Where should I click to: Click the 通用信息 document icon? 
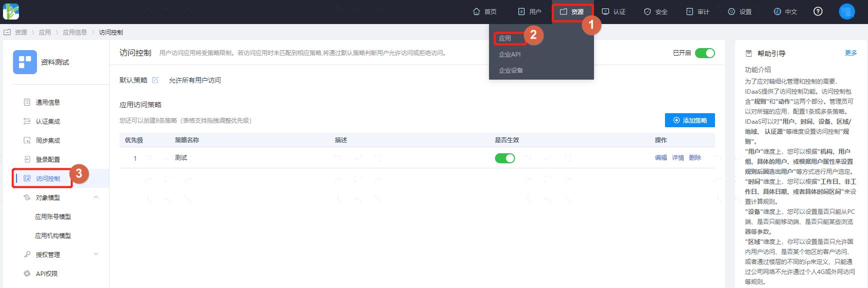[x=27, y=102]
